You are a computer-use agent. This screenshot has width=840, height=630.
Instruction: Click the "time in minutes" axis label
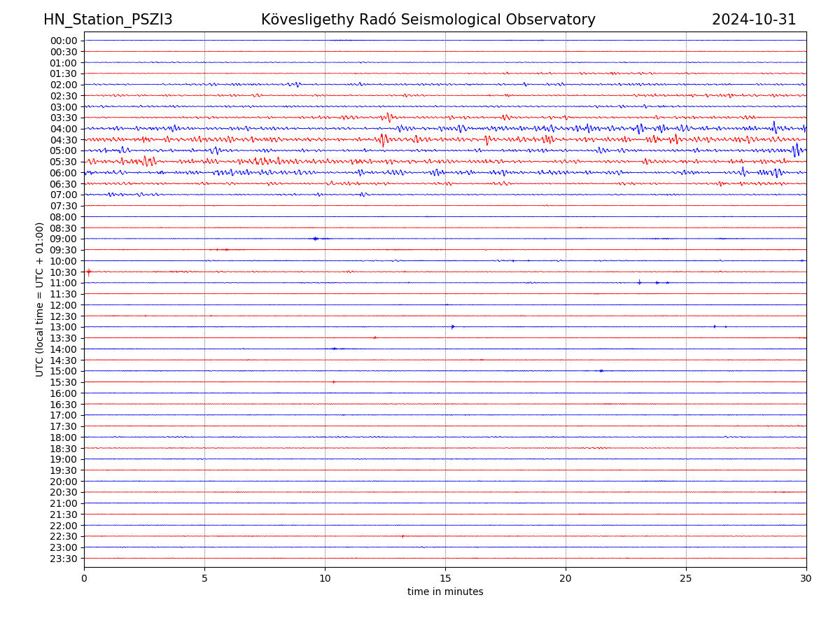445,592
